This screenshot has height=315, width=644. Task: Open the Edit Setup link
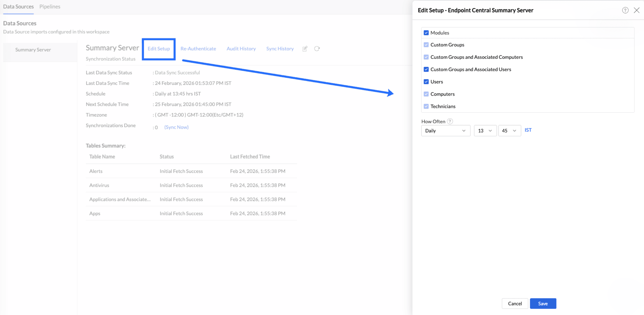159,49
